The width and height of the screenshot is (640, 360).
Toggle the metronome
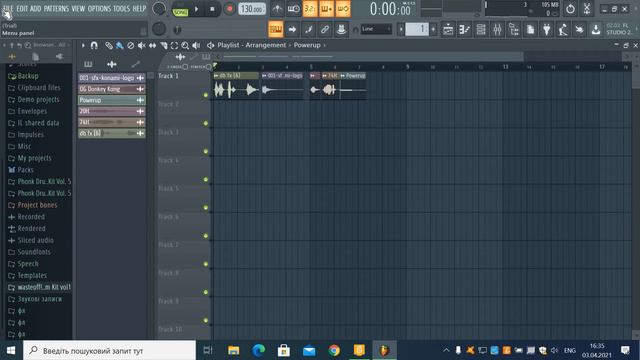point(277,9)
